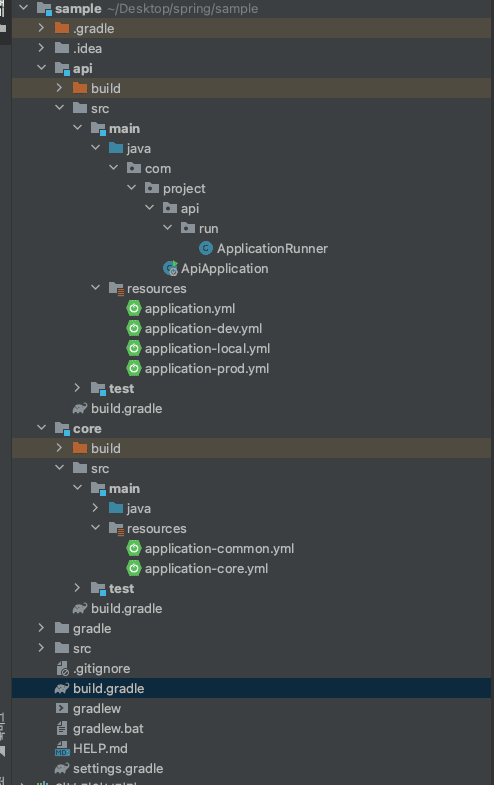494x785 pixels.
Task: Collapse the project package chevron
Action: [x=132, y=188]
